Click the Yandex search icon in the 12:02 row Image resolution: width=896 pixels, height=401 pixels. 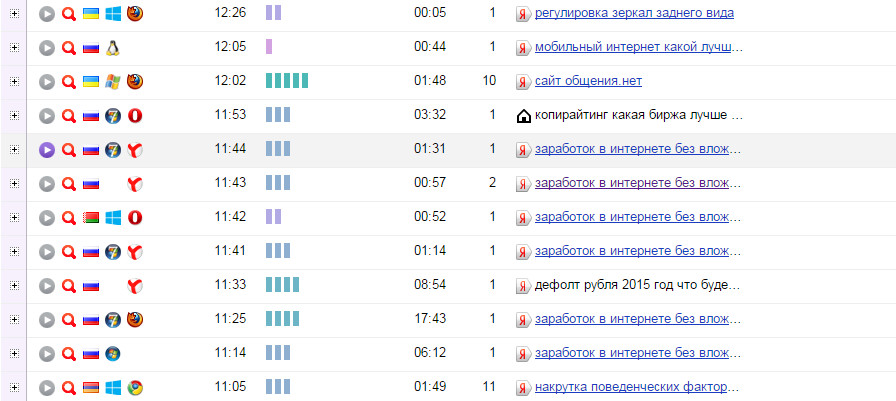pyautogui.click(x=523, y=82)
